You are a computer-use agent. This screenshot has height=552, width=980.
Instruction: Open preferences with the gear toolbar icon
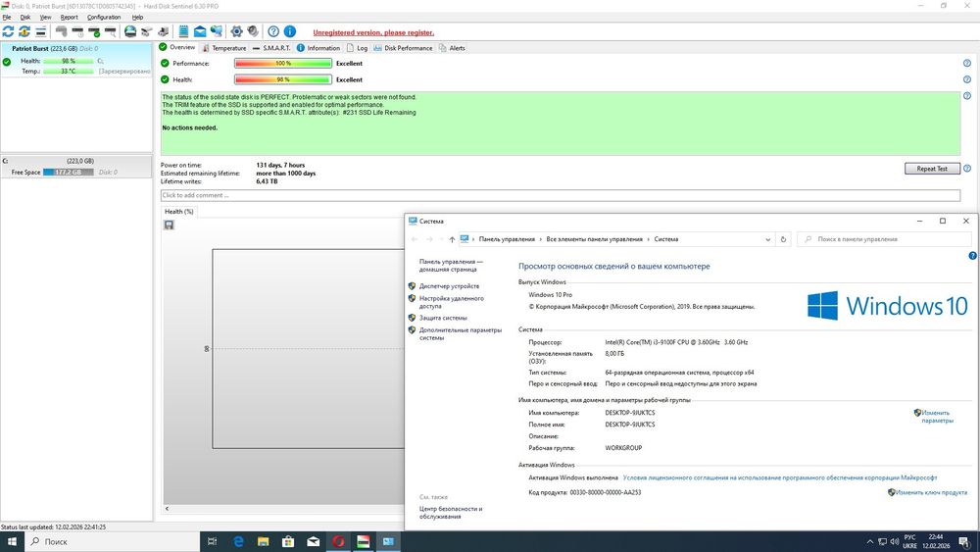pos(236,31)
